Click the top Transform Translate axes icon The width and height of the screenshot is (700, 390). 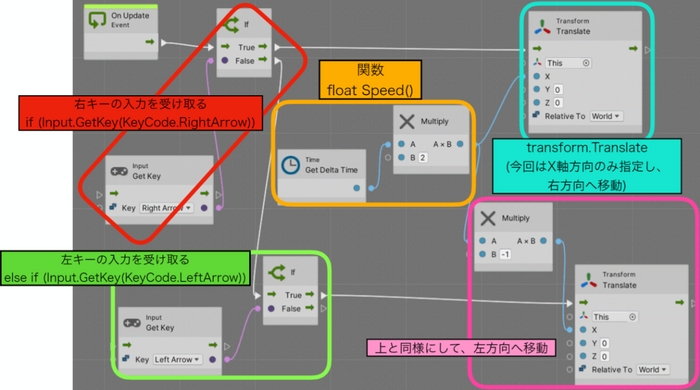tap(542, 27)
